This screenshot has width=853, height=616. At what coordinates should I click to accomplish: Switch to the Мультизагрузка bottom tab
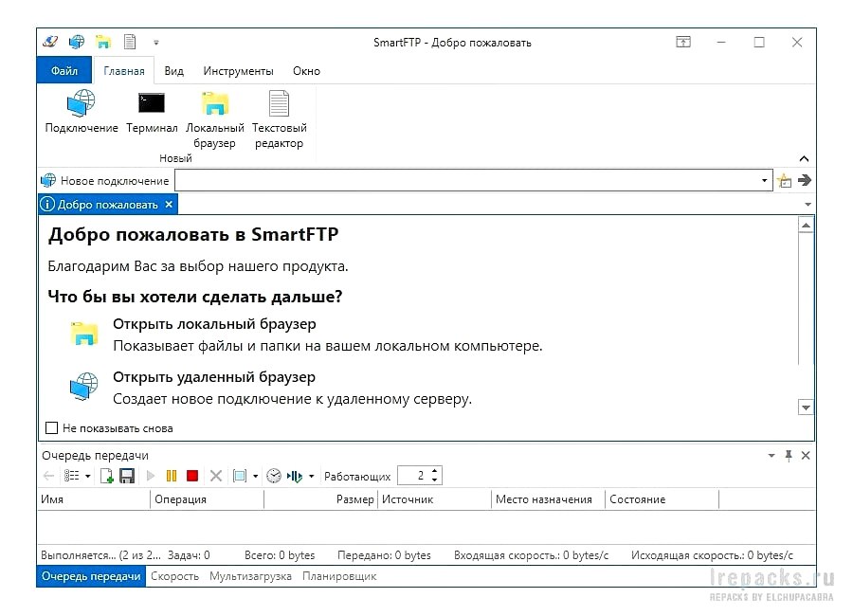tap(250, 576)
